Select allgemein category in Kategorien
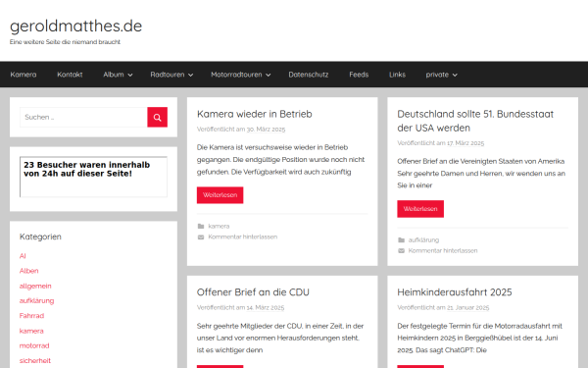 point(35,287)
